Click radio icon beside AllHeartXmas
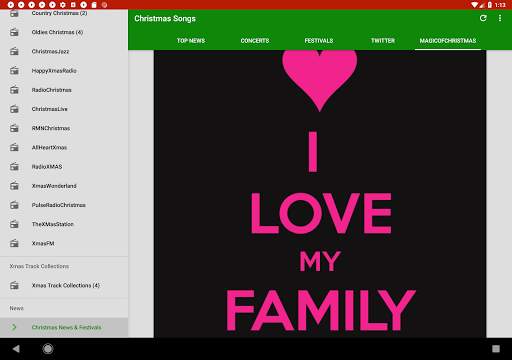The image size is (512, 360). pos(14,147)
